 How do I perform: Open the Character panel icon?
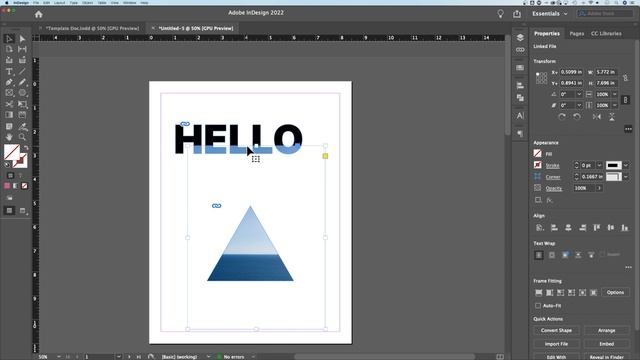(x=520, y=116)
